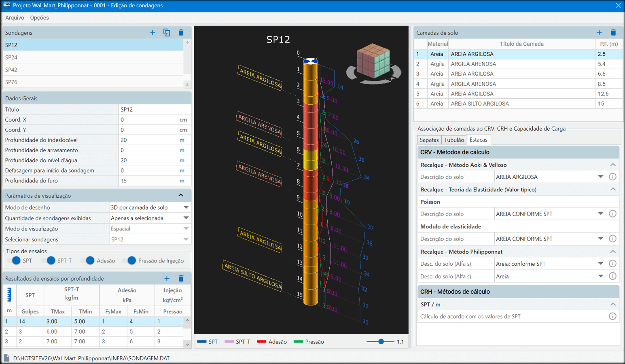This screenshot has width=625, height=364.
Task: Delete the selected sondagem with trash icon
Action: pyautogui.click(x=181, y=32)
